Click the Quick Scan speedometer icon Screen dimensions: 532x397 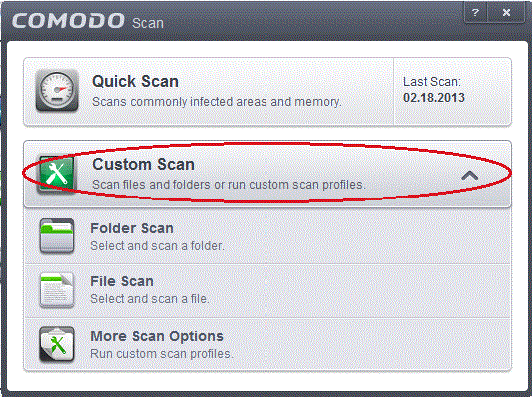point(57,91)
